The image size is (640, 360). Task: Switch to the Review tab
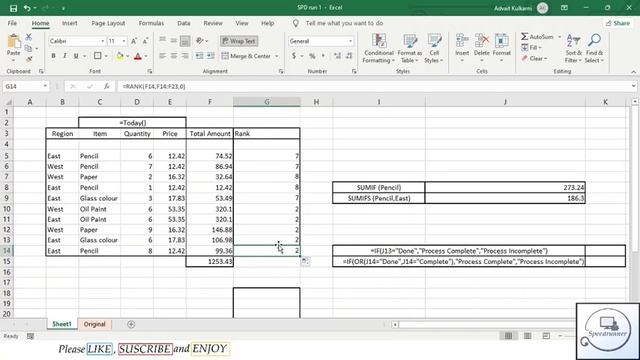point(213,23)
